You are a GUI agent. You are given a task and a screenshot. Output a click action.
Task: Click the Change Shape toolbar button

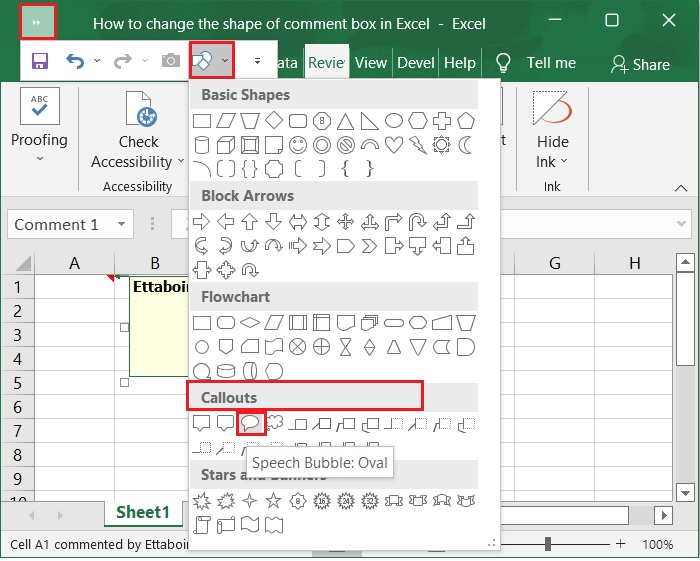pos(203,62)
